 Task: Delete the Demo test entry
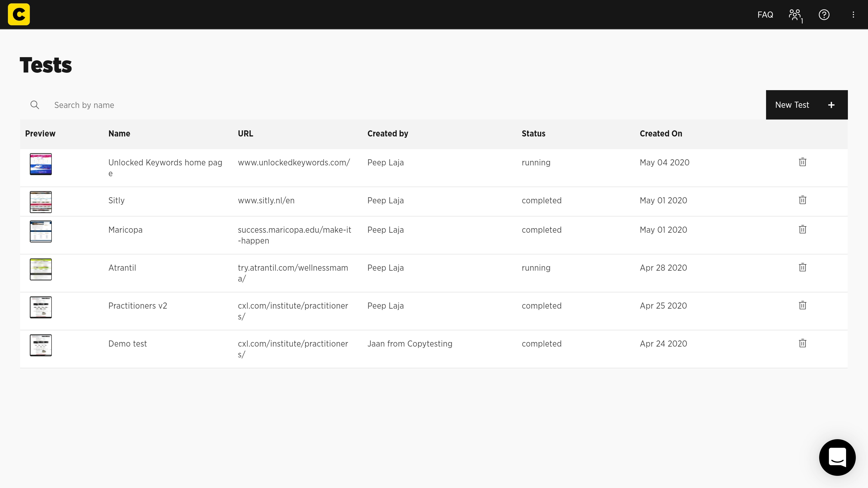coord(802,343)
